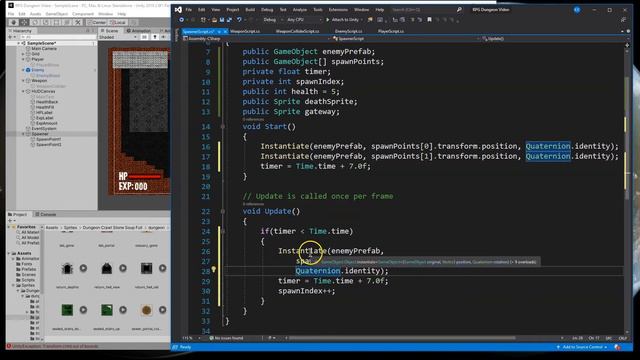
Task: Open Unity's Component menu
Action: (x=83, y=14)
